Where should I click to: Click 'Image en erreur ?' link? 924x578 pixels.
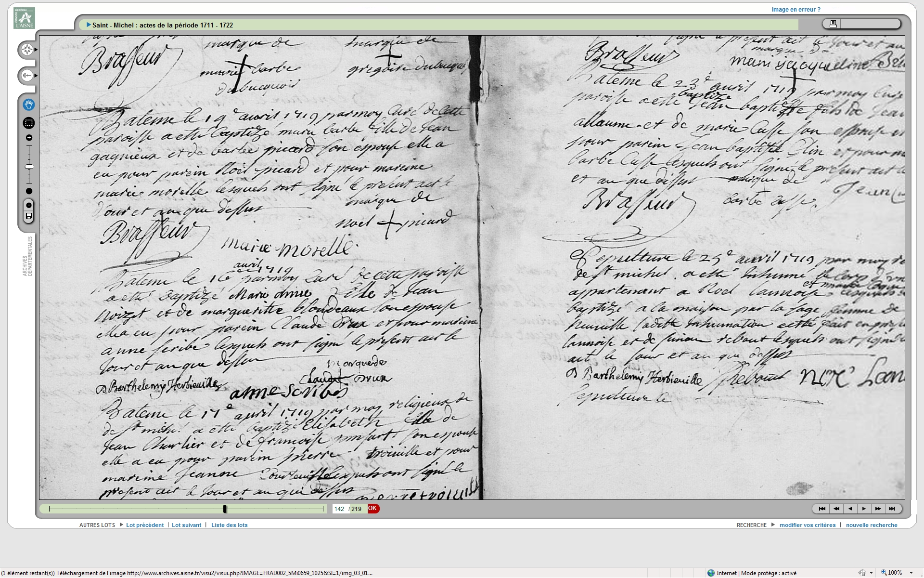tap(796, 10)
